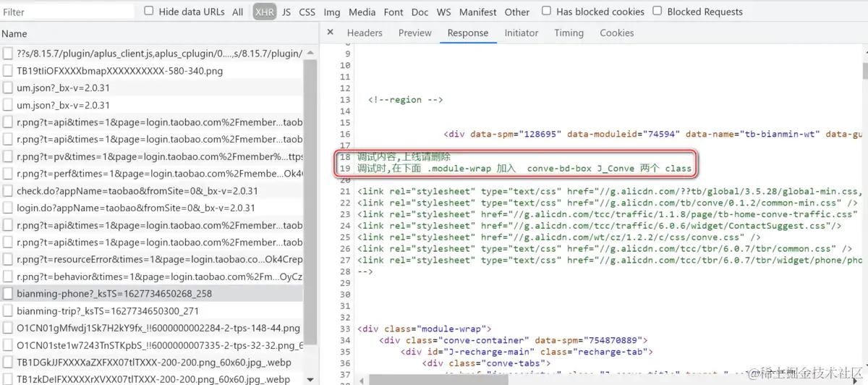Filter requests by JS type

(286, 12)
